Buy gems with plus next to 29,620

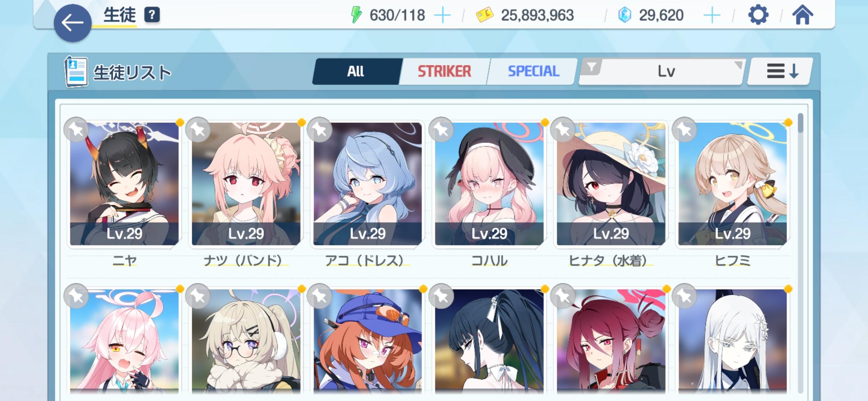click(711, 16)
